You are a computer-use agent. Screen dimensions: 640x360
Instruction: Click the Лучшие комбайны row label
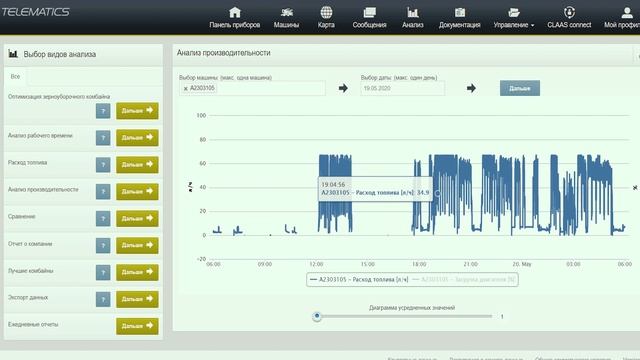pyautogui.click(x=31, y=271)
